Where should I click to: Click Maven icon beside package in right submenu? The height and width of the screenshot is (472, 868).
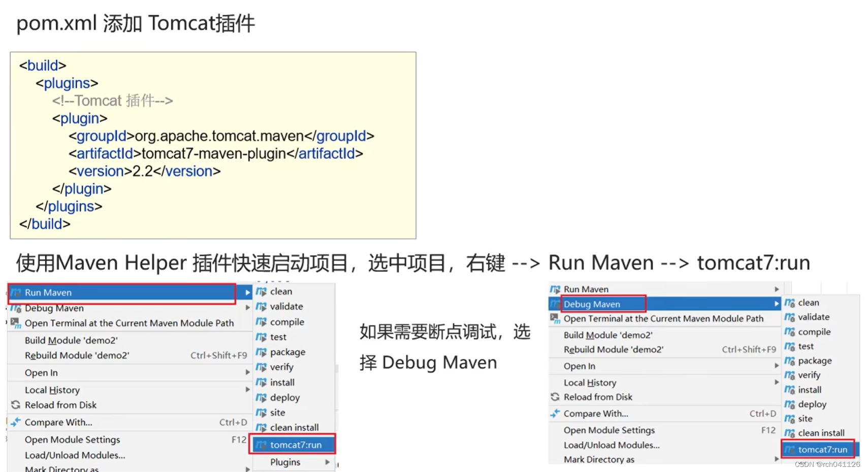[x=789, y=361]
